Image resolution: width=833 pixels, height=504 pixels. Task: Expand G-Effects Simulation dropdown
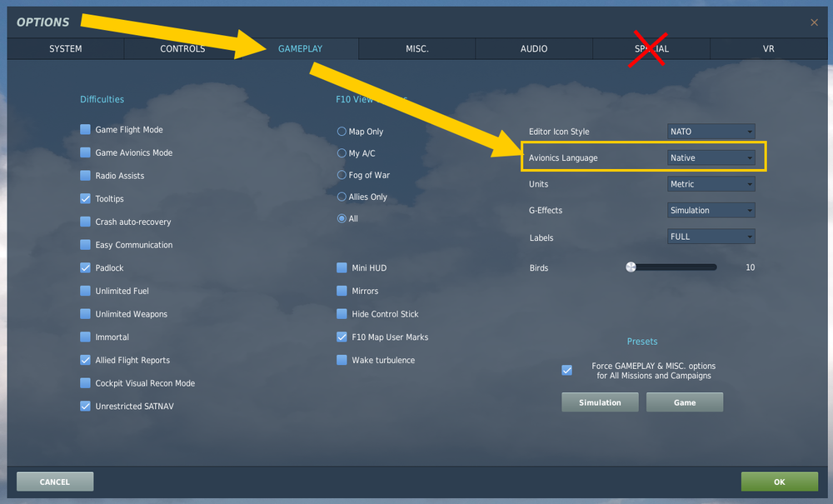[711, 210]
